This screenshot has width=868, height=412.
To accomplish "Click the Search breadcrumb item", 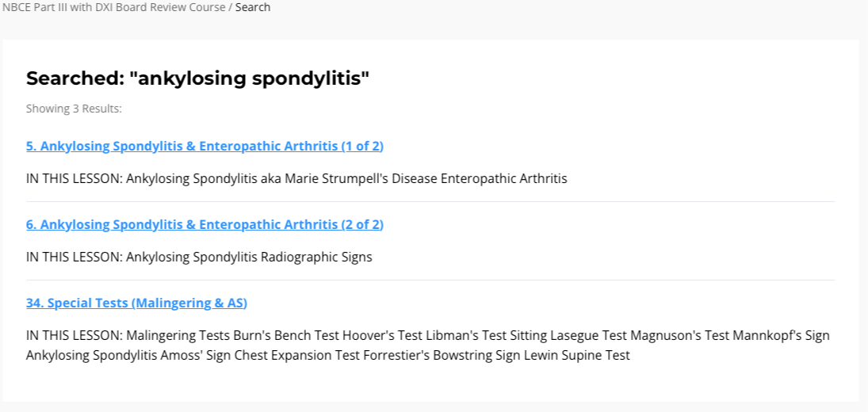I will coord(253,7).
